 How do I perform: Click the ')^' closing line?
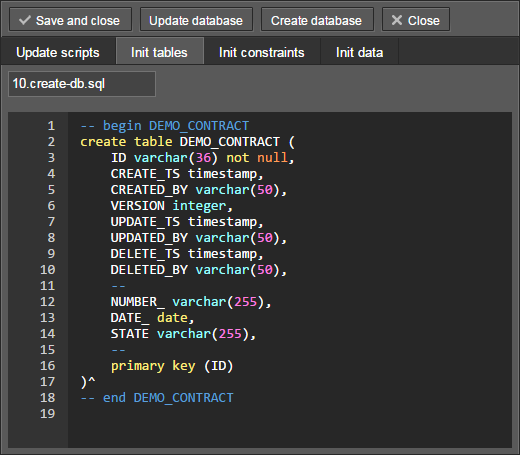pos(88,382)
